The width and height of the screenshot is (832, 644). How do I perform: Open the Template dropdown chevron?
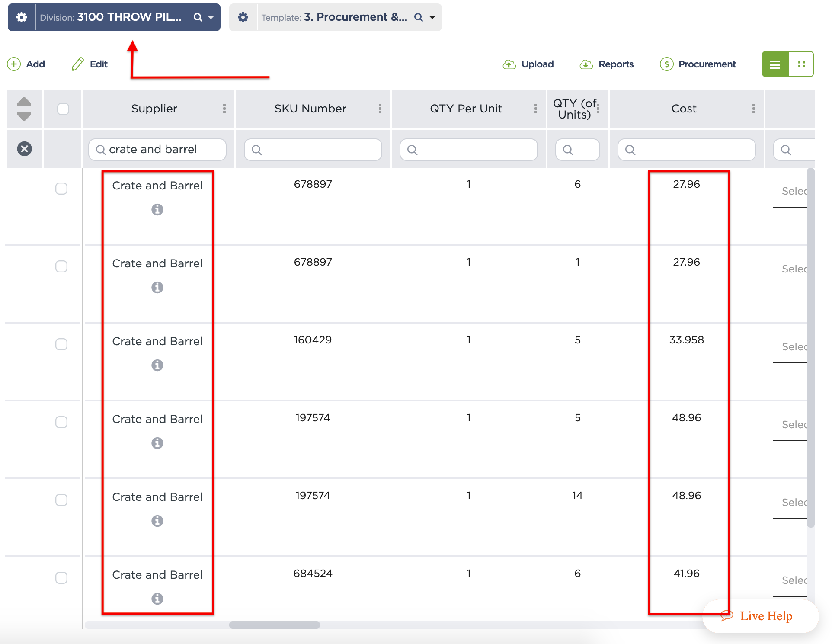pos(432,17)
